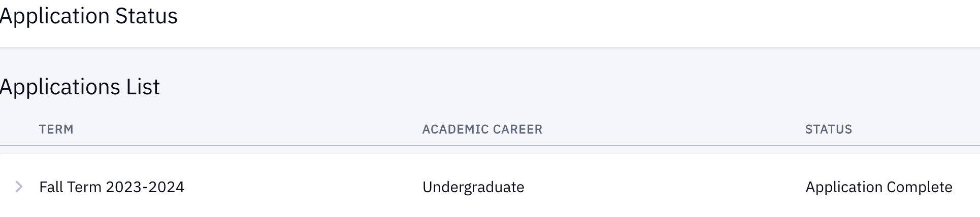Click the Application Complete status text
980x217 pixels.
[878, 187]
